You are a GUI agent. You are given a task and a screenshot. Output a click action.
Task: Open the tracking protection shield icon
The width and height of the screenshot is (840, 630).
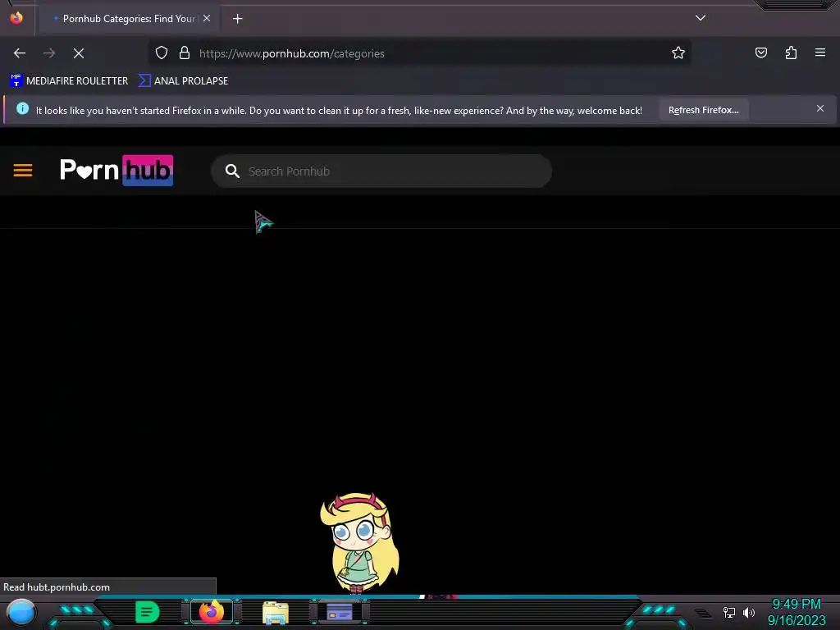[162, 53]
